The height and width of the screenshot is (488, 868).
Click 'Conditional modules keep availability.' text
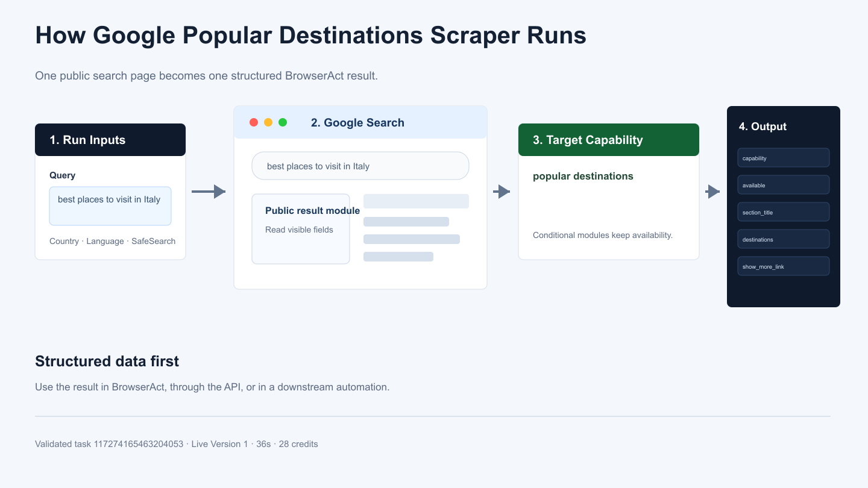[x=603, y=235]
